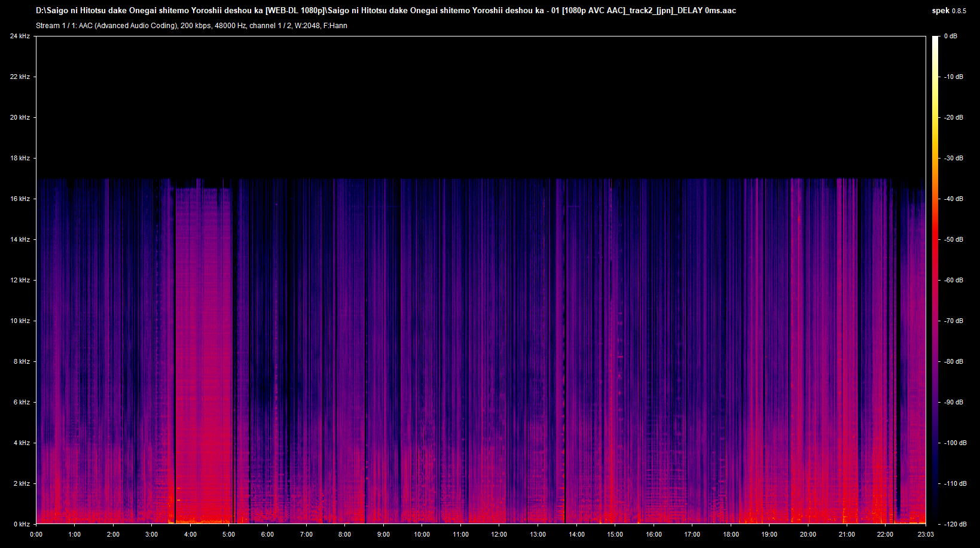Click the 10 kHz frequency axis label
Viewport: 980px width, 548px height.
(20, 321)
